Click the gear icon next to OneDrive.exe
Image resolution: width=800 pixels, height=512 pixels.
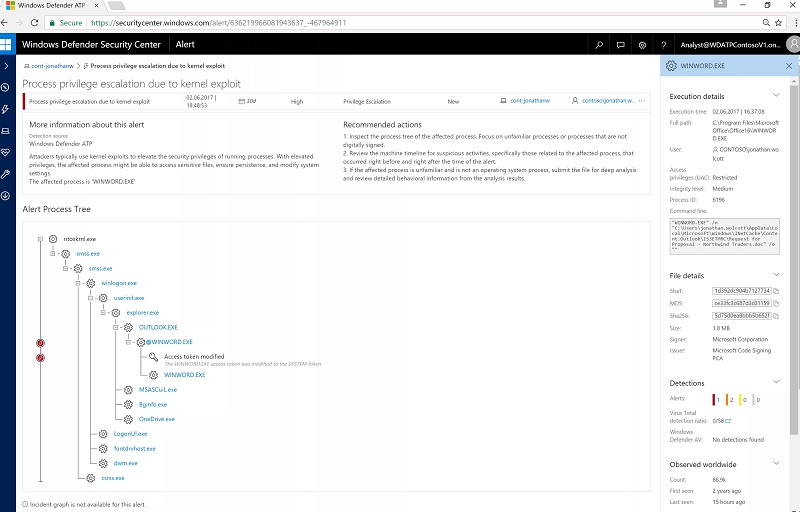pyautogui.click(x=128, y=419)
